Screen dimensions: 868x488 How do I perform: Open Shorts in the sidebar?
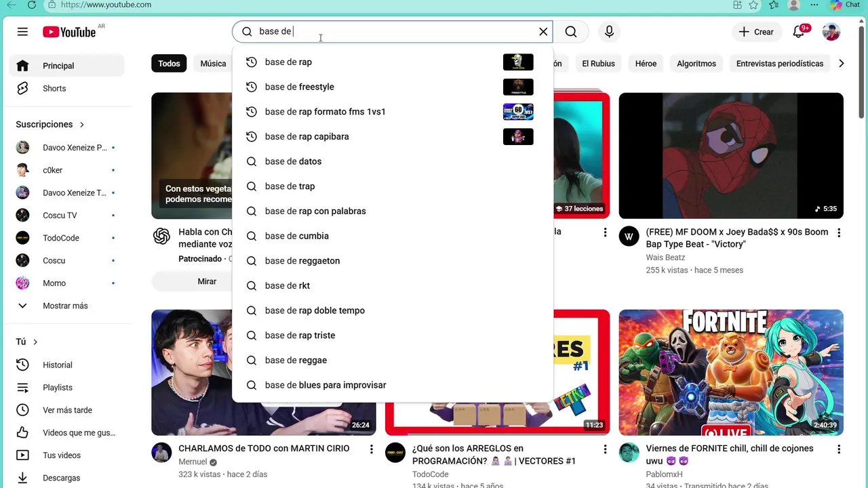66,88
